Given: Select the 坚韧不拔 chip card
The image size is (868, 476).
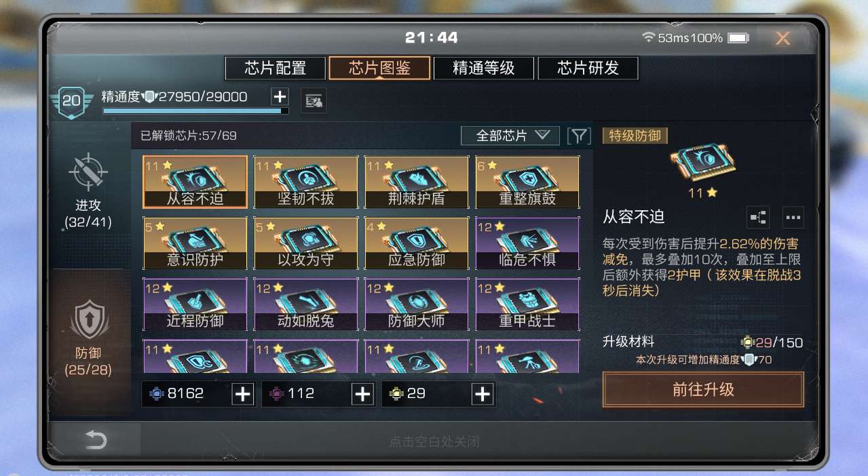Looking at the screenshot, I should (306, 182).
